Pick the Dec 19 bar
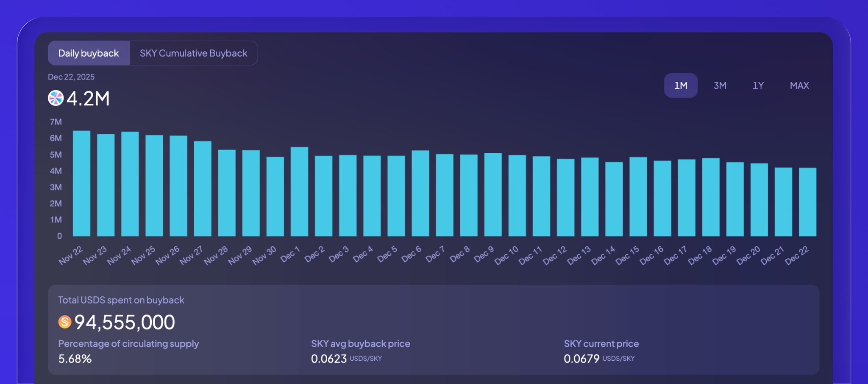The height and width of the screenshot is (384, 868). pyautogui.click(x=735, y=199)
